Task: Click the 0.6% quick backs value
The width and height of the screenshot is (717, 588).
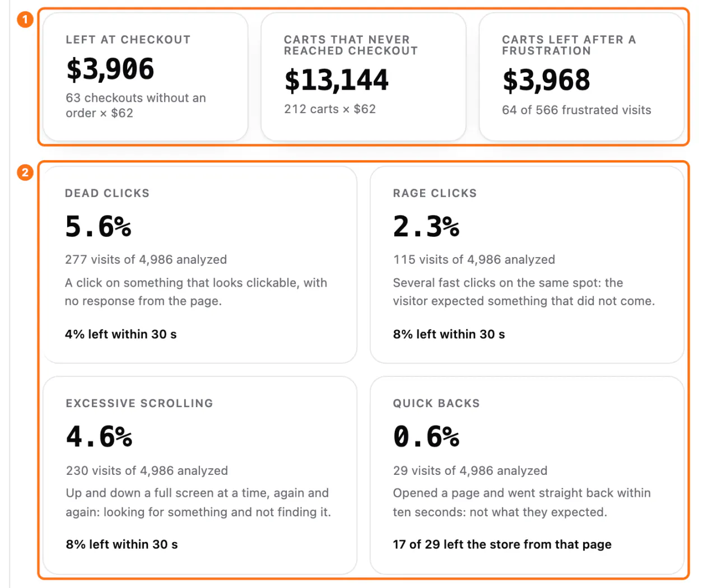Action: click(426, 437)
